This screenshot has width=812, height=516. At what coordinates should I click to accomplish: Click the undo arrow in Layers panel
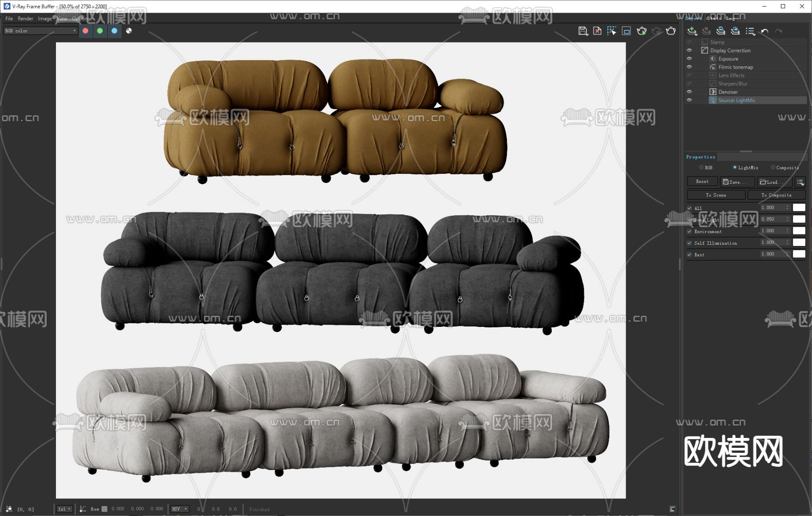coord(765,31)
